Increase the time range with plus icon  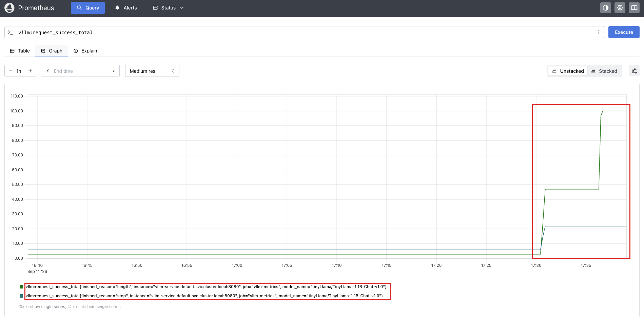coord(30,71)
